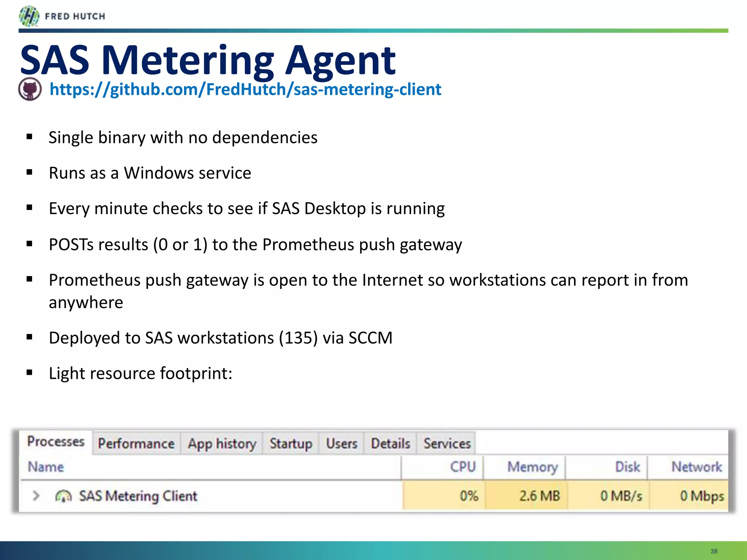Viewport: 747px width, 560px height.
Task: Click the GitHub Octocat icon
Action: pos(30,89)
